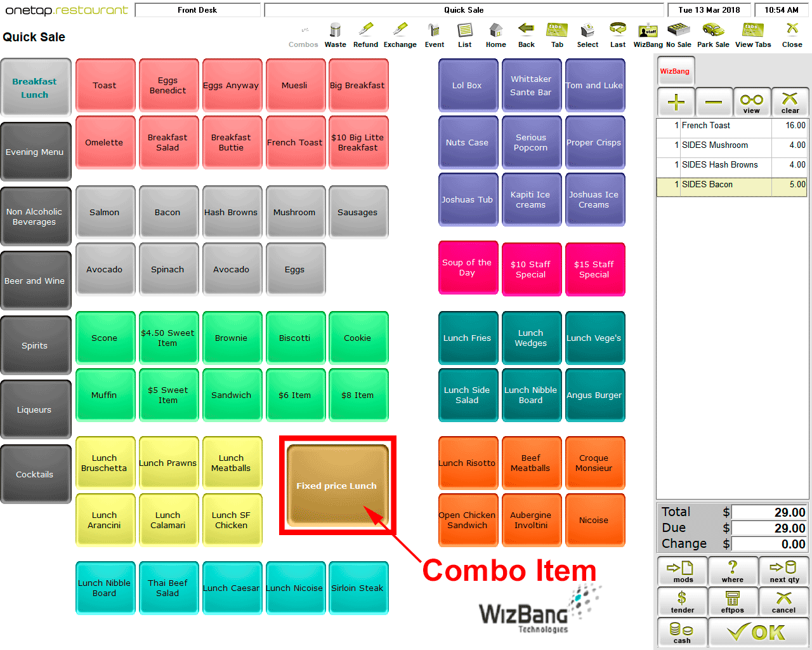The width and height of the screenshot is (812, 650).
Task: Add Eggs Benedict to the order
Action: [x=168, y=86]
